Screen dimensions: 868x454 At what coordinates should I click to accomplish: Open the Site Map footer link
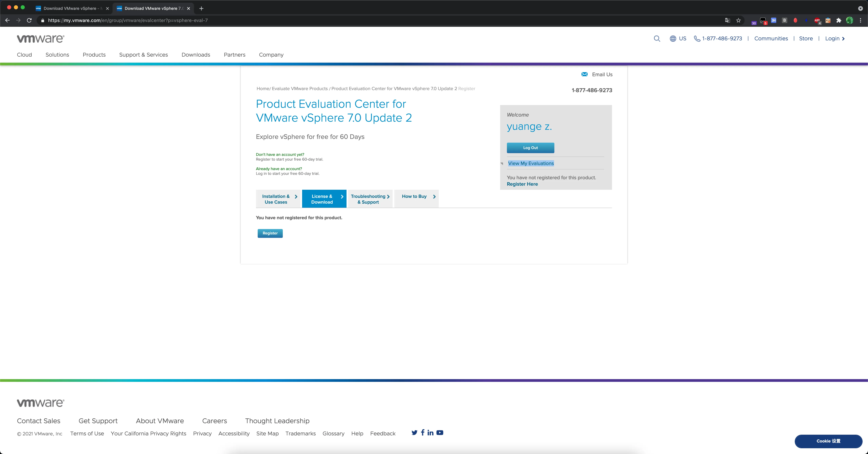pyautogui.click(x=268, y=434)
